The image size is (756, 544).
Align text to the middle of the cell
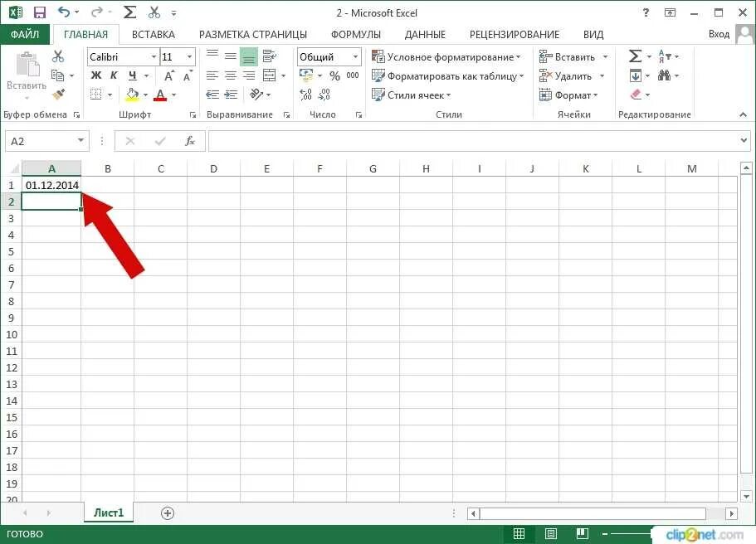pyautogui.click(x=231, y=56)
